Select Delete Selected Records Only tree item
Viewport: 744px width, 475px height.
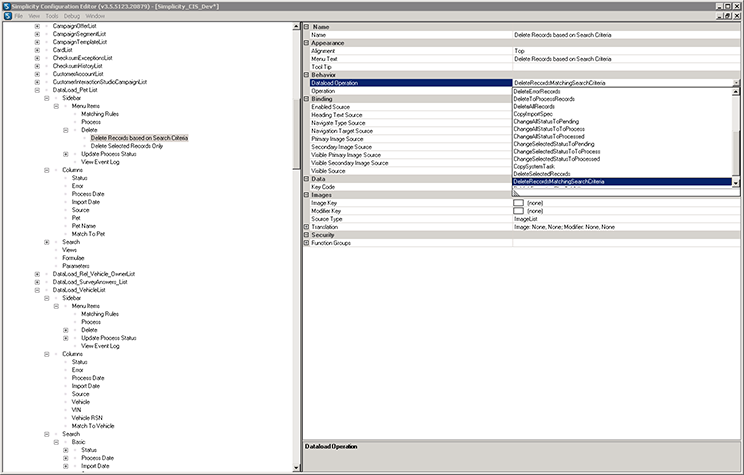(127, 146)
